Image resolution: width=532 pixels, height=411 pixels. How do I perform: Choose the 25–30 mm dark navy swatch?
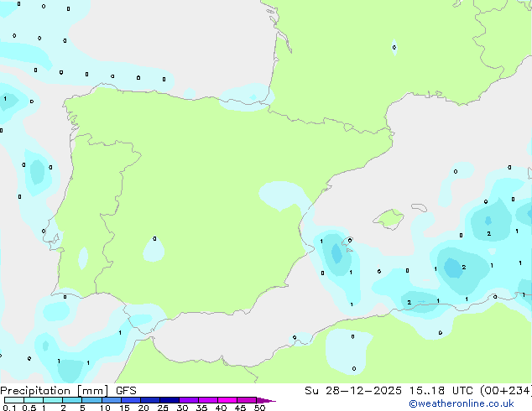click(x=170, y=400)
